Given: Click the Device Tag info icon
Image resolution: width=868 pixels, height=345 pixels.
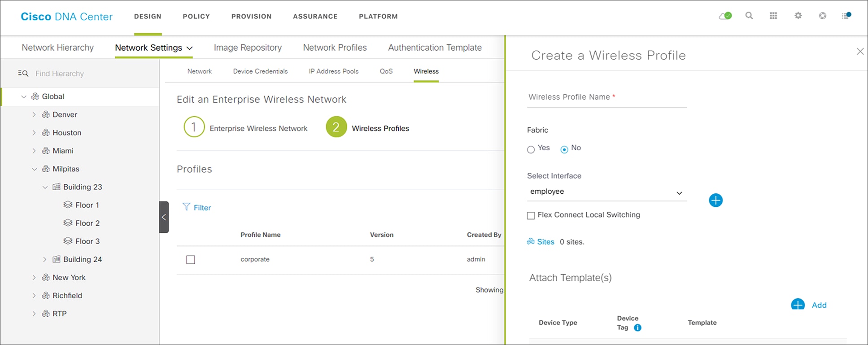Looking at the screenshot, I should coord(637,328).
